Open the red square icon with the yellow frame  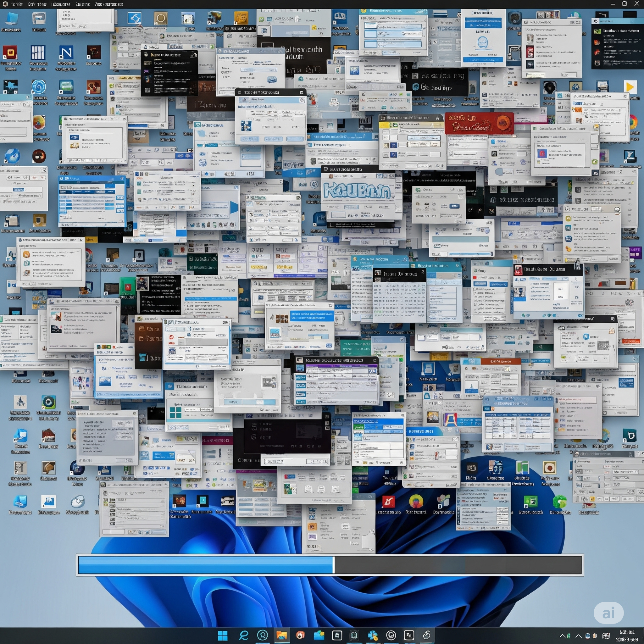click(x=10, y=53)
